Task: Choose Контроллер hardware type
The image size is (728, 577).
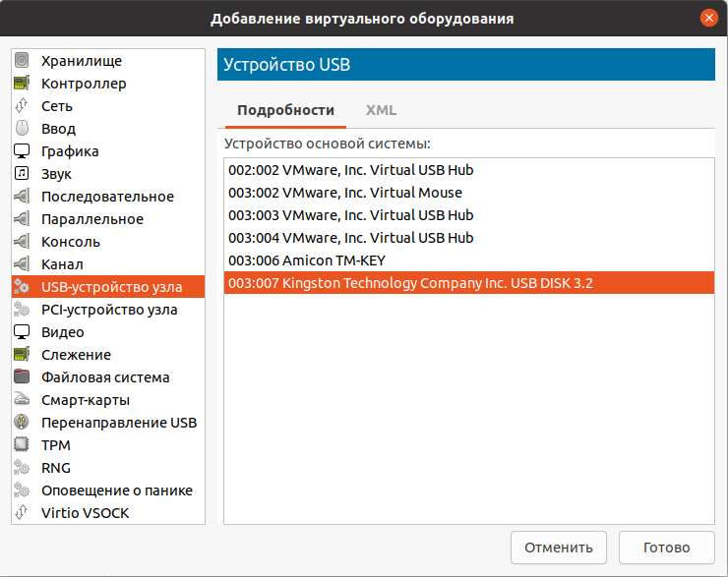Action: point(108,83)
